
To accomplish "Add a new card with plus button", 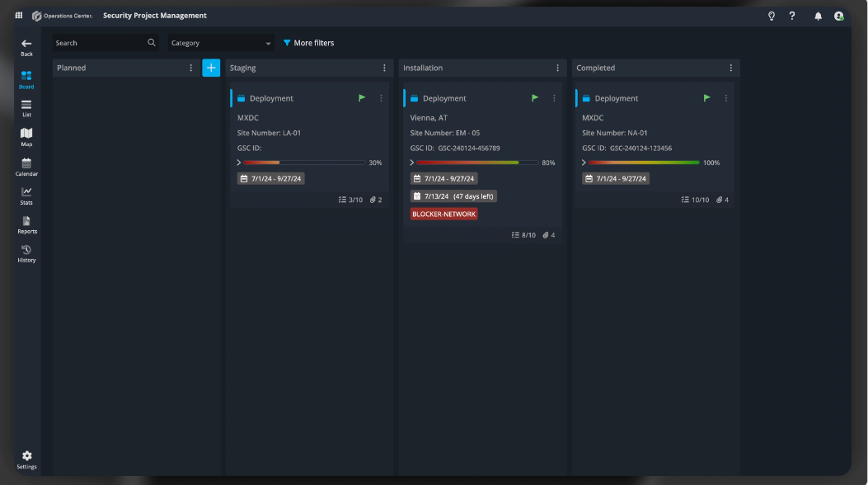I will click(211, 68).
